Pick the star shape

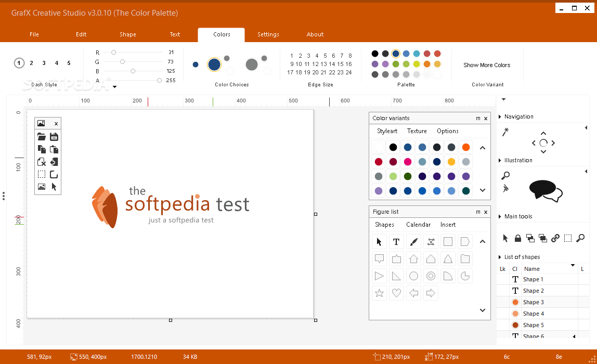379,293
